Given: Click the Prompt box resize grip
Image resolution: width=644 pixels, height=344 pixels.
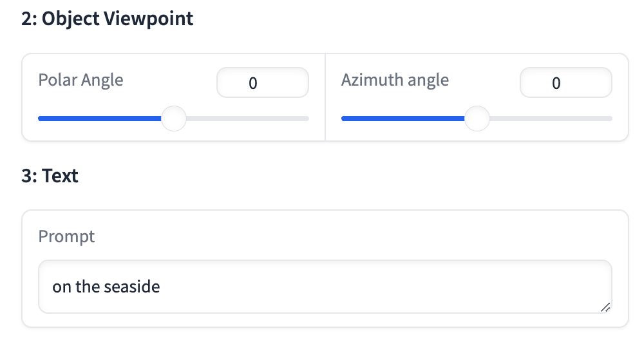Looking at the screenshot, I should [605, 308].
